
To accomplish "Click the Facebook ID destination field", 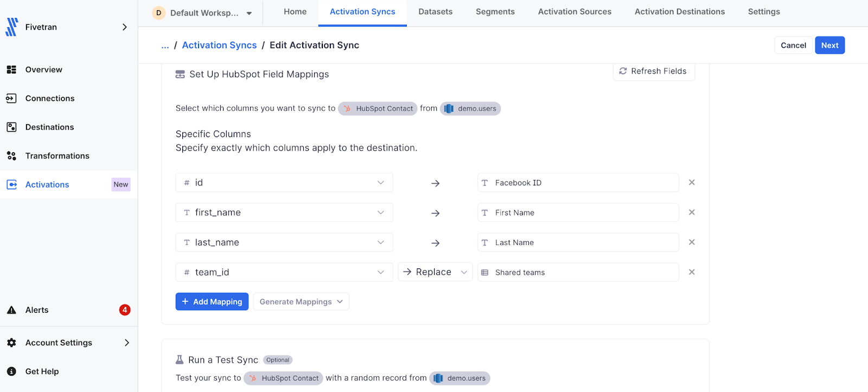I will [x=578, y=183].
